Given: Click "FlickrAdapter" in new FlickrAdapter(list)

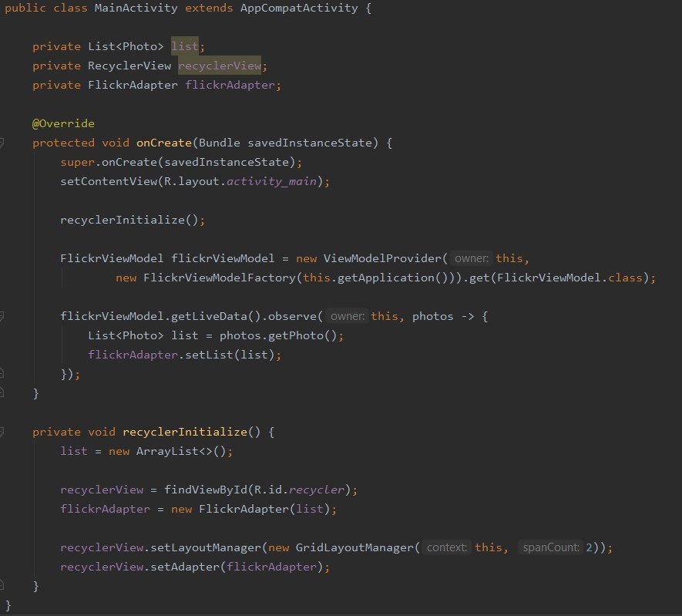Looking at the screenshot, I should coord(244,509).
